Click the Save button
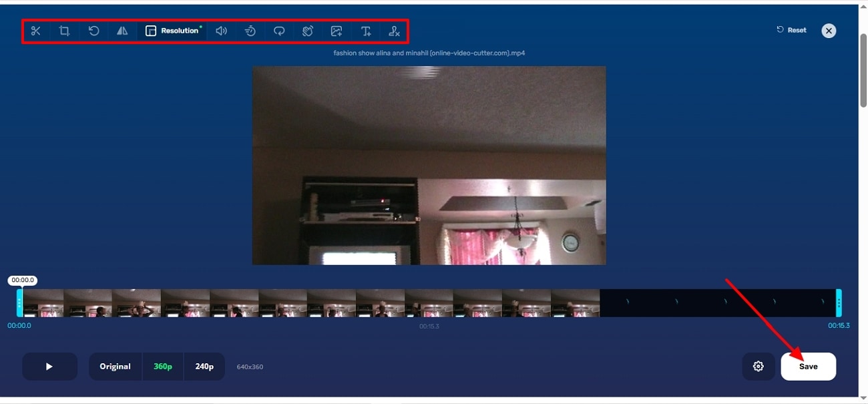868x404 pixels. pos(808,366)
